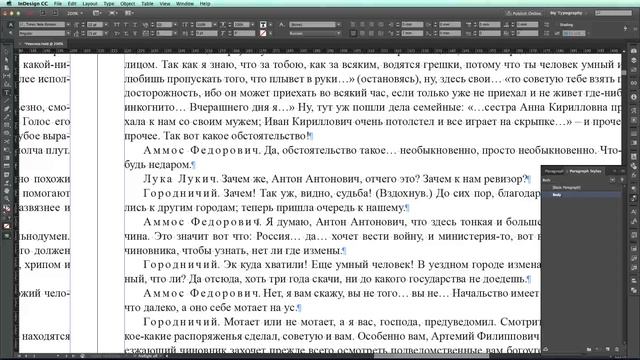This screenshot has width=640, height=360.
Task: Click the stroke None swatch in control panel
Action: click(x=263, y=33)
